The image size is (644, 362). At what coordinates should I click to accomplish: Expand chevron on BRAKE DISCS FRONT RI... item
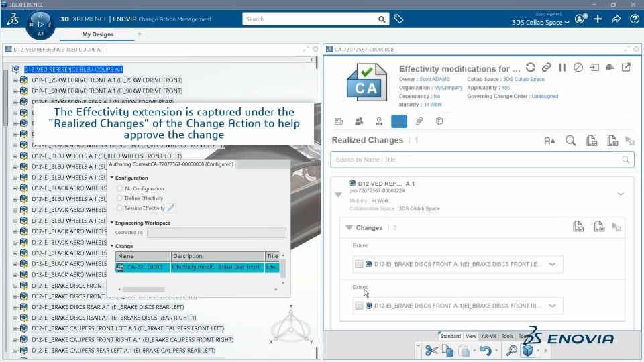pyautogui.click(x=552, y=306)
